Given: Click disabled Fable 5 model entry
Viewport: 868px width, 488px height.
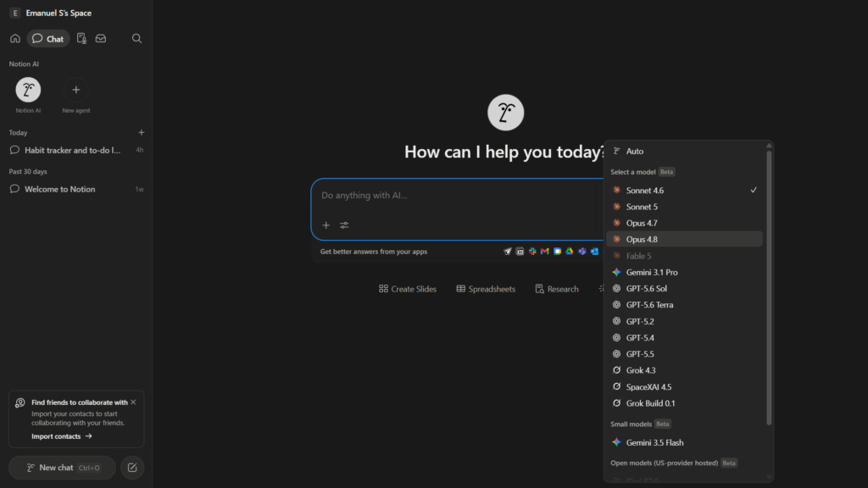Looking at the screenshot, I should point(684,256).
